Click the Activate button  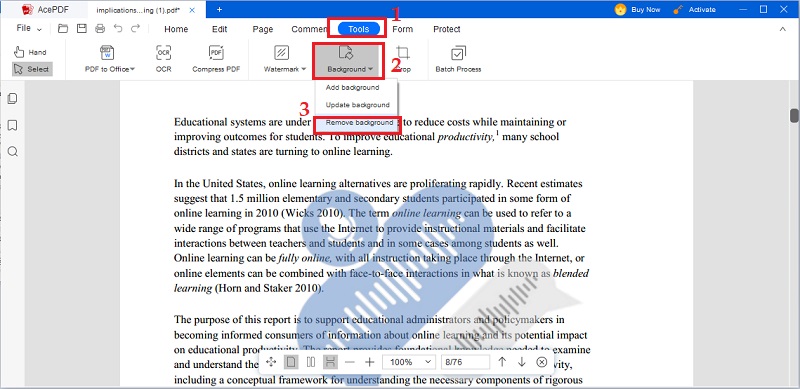coord(694,9)
